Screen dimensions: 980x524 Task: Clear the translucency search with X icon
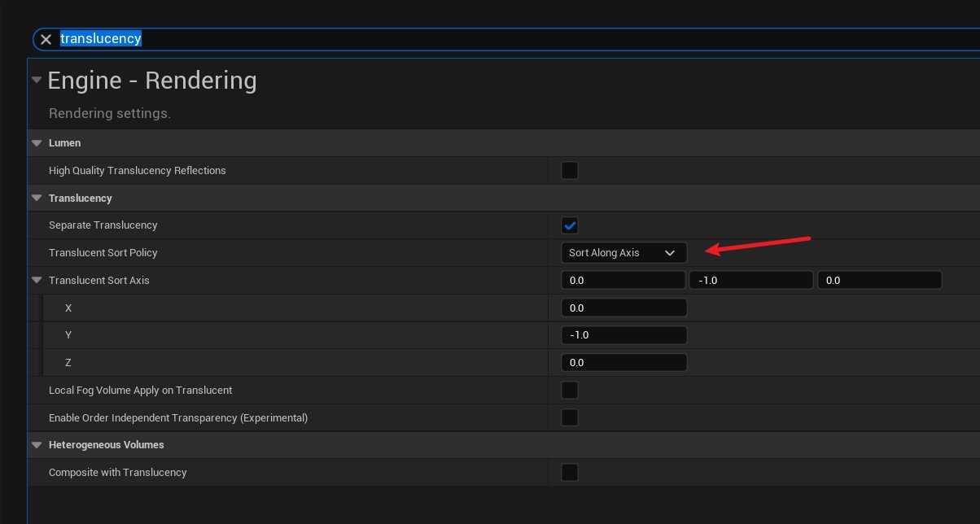point(46,39)
